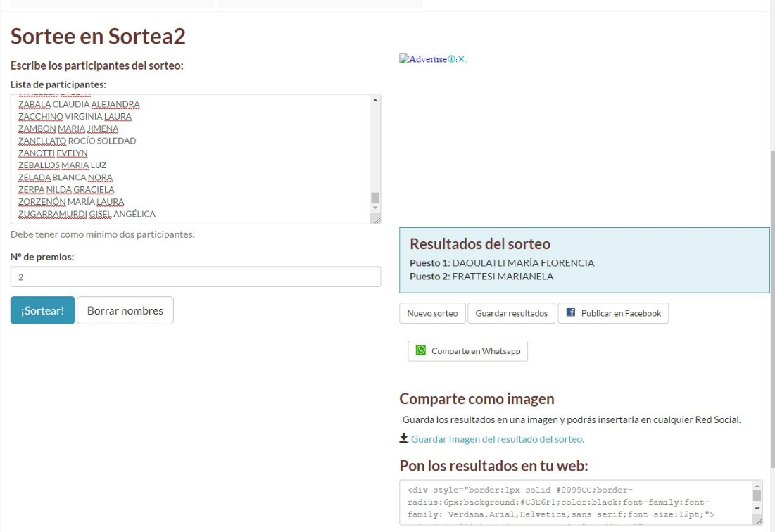Screen dimensions: 775x532
Task: Click the Resultados del sorteo heading
Action: (480, 244)
